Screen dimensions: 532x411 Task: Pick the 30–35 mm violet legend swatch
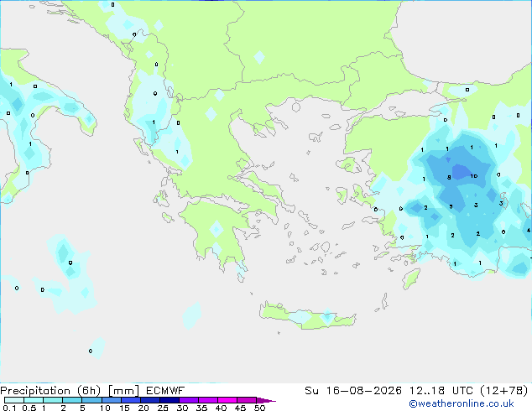tap(189, 400)
